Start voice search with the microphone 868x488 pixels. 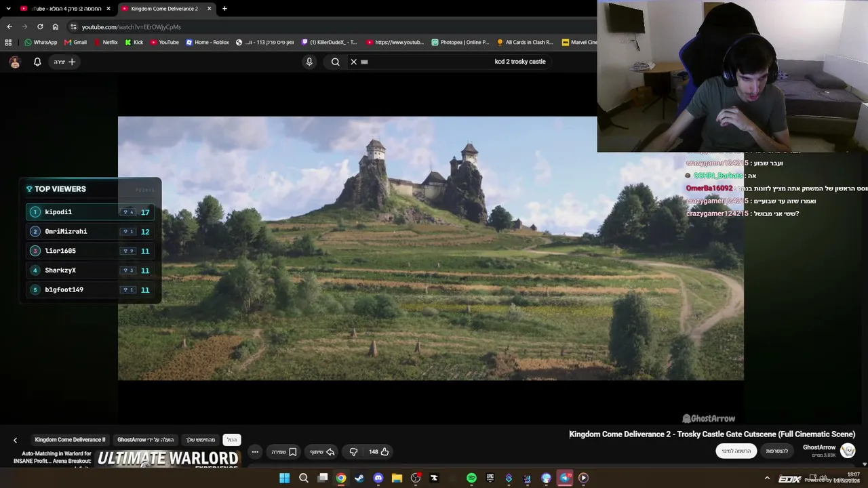click(309, 62)
